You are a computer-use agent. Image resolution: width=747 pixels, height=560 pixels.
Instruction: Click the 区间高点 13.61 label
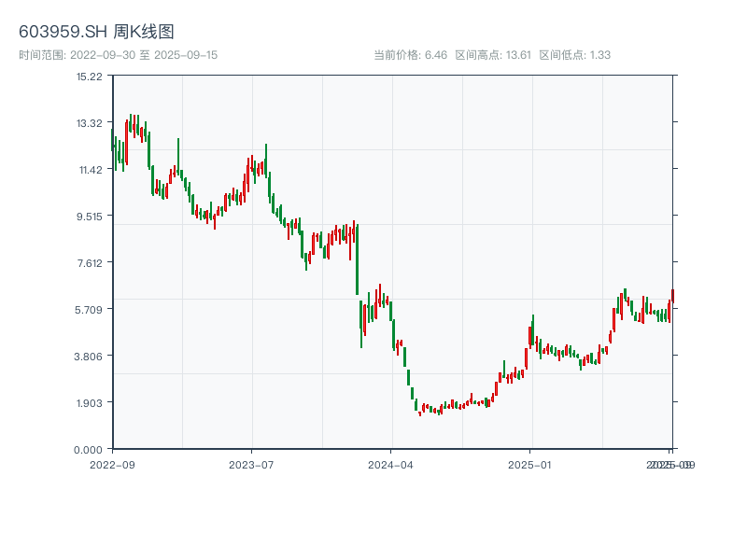493,55
